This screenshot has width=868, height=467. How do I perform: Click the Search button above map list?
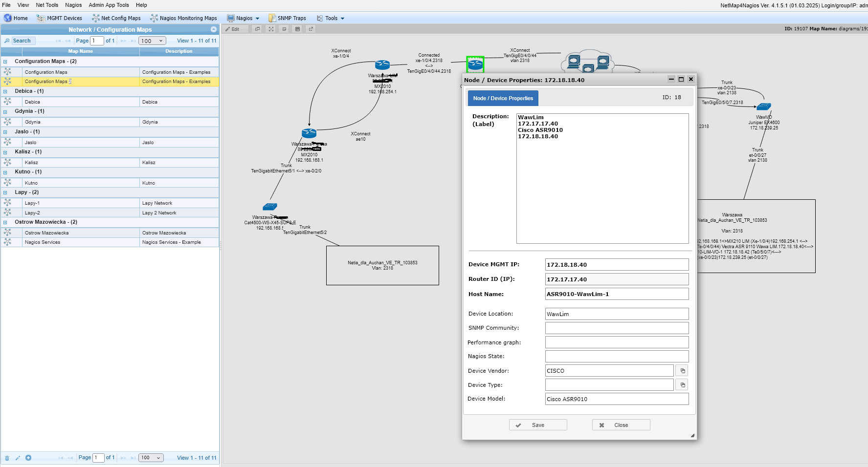(x=19, y=41)
